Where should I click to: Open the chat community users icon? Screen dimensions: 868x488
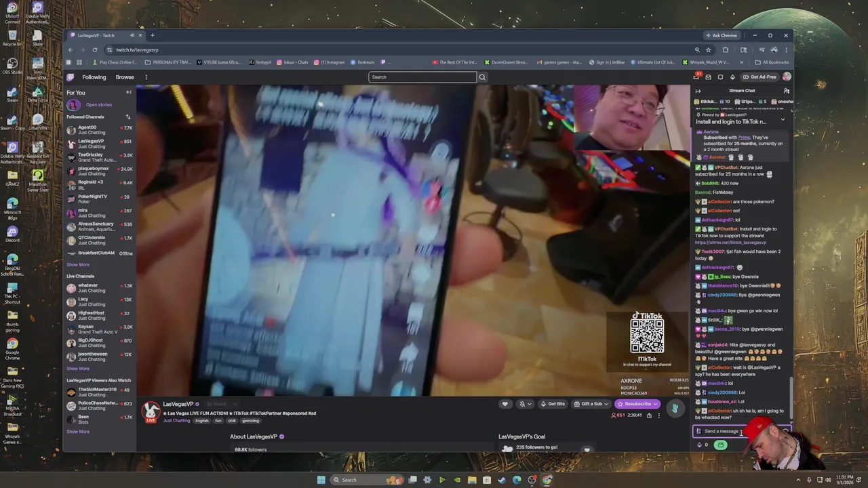pos(787,91)
